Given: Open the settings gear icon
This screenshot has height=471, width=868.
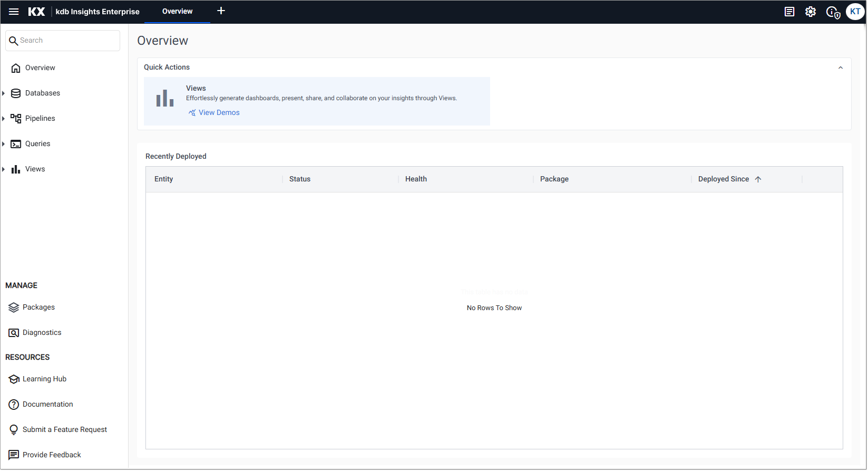Looking at the screenshot, I should (811, 12).
